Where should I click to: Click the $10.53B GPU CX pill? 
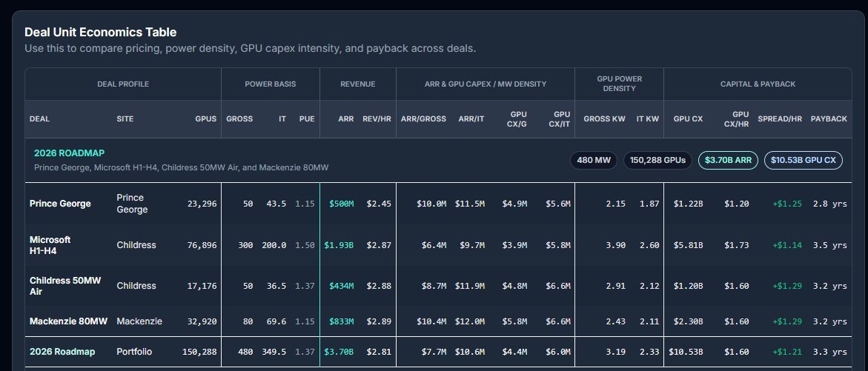pos(804,161)
